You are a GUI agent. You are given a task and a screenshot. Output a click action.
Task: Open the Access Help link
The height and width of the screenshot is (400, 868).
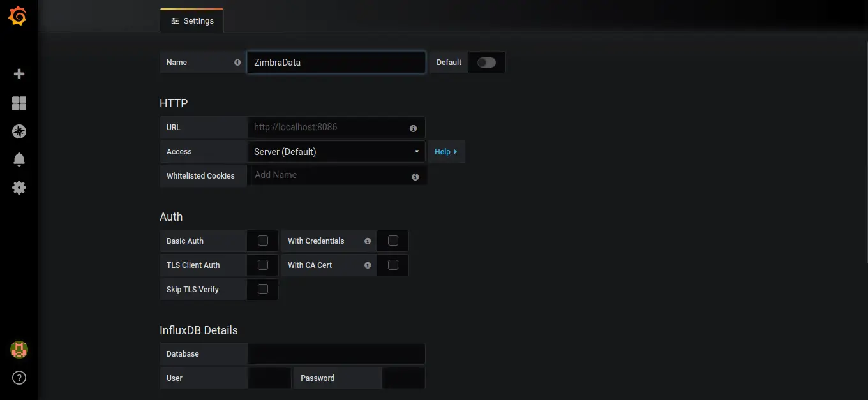click(x=445, y=151)
